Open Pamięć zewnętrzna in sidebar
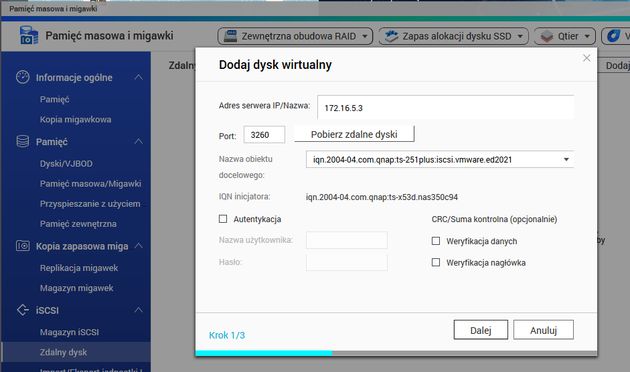Viewport: 630px width, 372px height. coord(78,224)
